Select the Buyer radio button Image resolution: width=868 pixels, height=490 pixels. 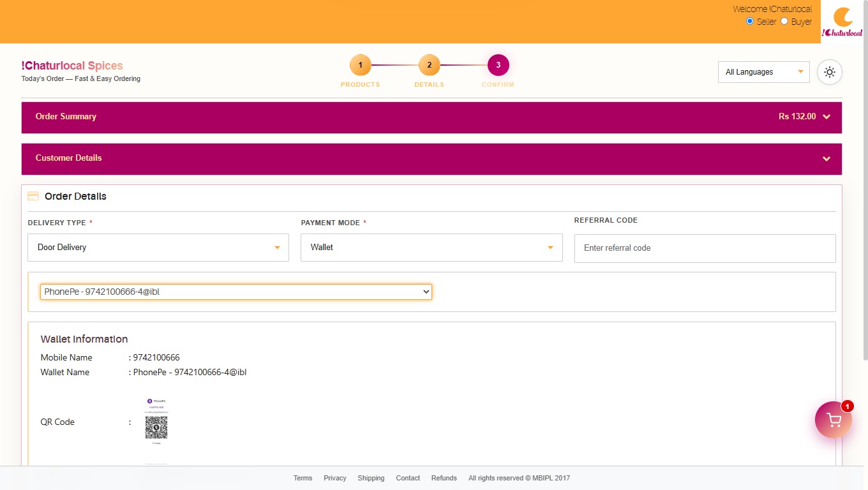[x=784, y=21]
